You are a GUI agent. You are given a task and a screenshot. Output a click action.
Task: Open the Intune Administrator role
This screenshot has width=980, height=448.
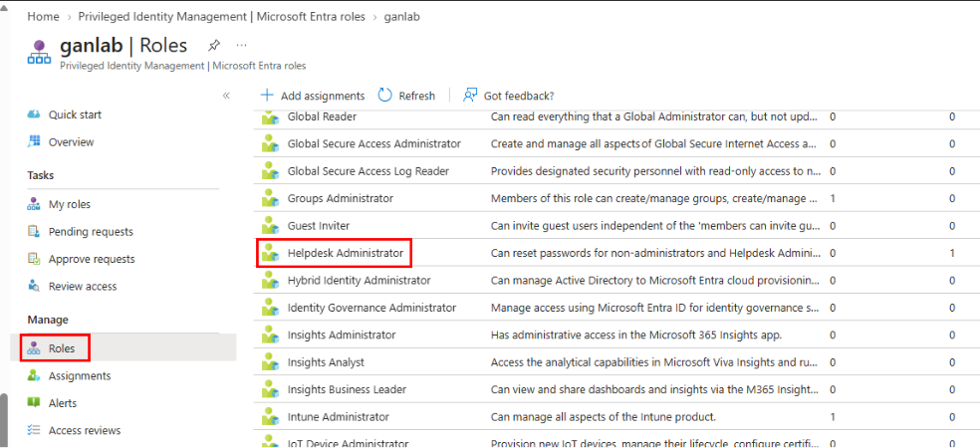339,417
